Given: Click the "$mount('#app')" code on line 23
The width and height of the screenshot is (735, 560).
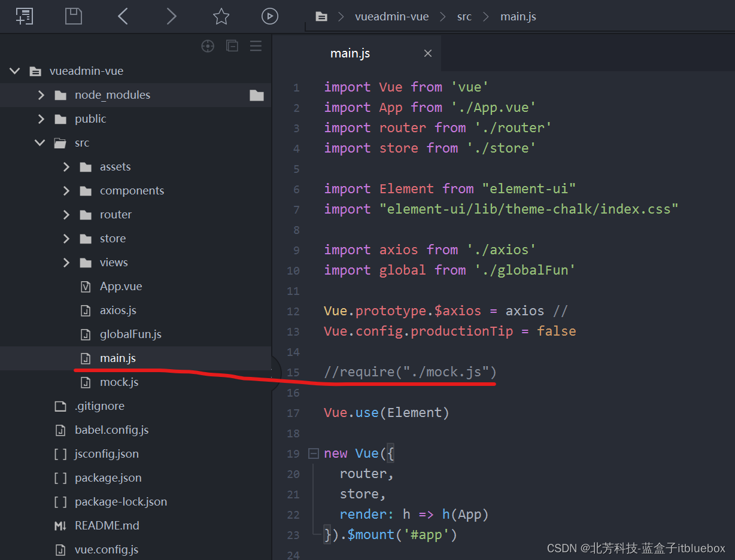Looking at the screenshot, I should tap(402, 535).
